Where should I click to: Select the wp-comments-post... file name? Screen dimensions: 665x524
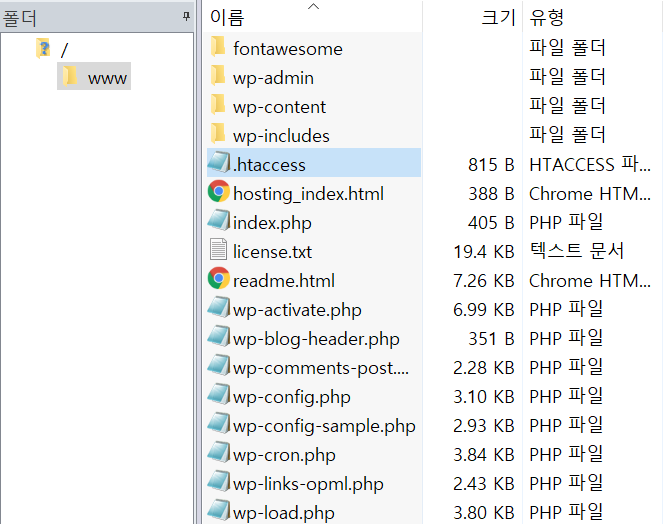321,368
